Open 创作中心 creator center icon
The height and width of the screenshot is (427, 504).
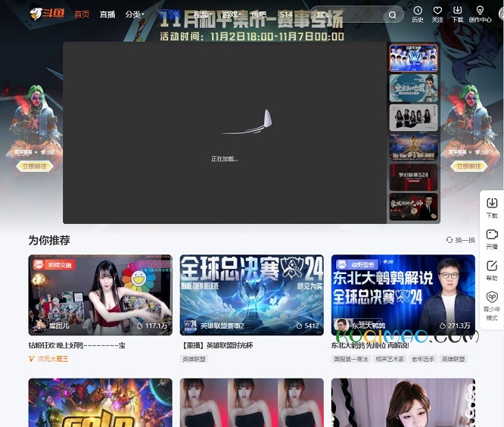(480, 14)
